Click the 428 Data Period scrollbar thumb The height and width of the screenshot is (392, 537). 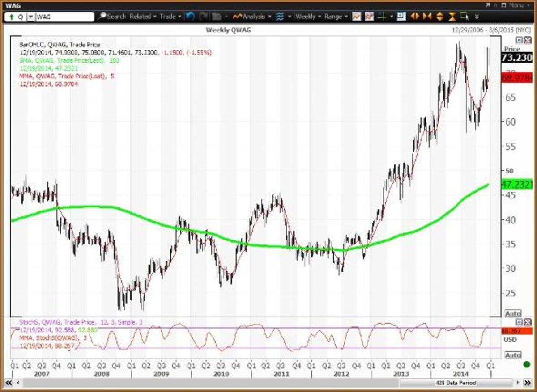tap(456, 383)
